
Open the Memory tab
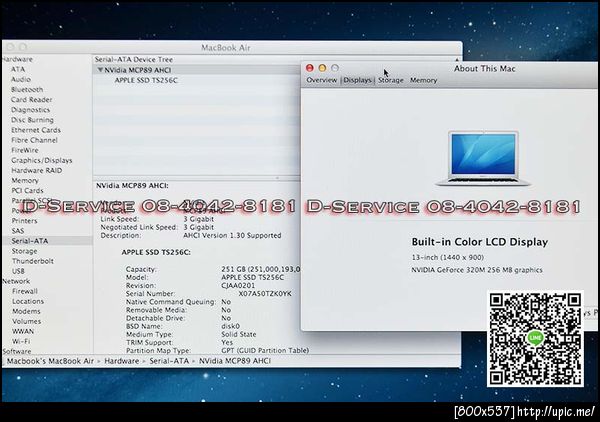[x=423, y=80]
